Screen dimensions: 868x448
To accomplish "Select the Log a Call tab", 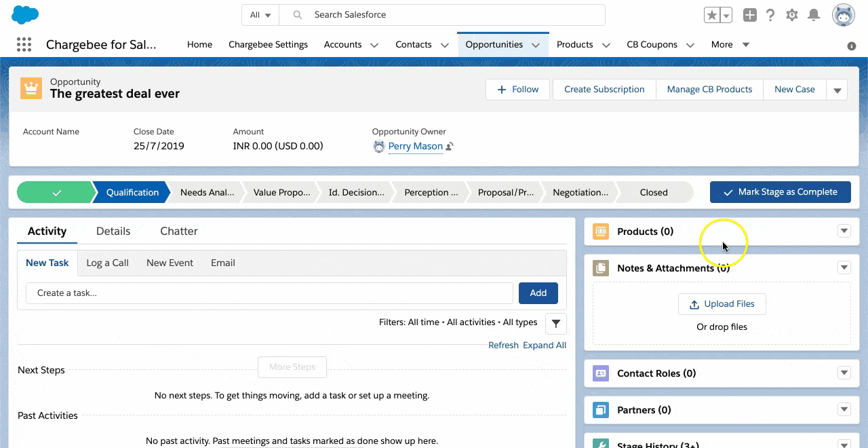I will 107,263.
